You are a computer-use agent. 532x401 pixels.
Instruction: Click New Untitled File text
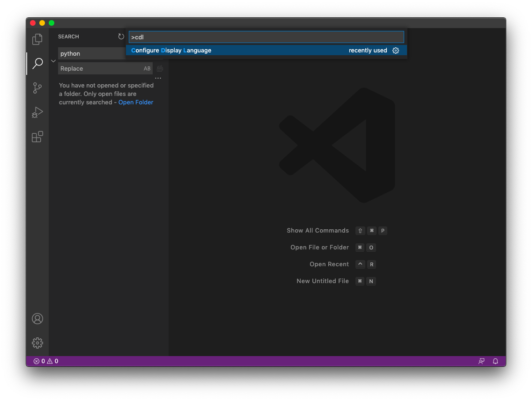pyautogui.click(x=323, y=281)
